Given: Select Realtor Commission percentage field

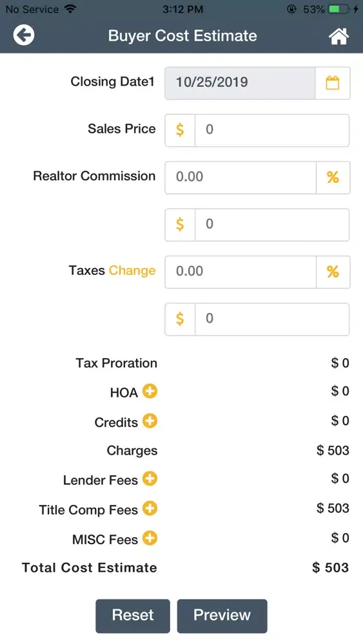Looking at the screenshot, I should 240,178.
